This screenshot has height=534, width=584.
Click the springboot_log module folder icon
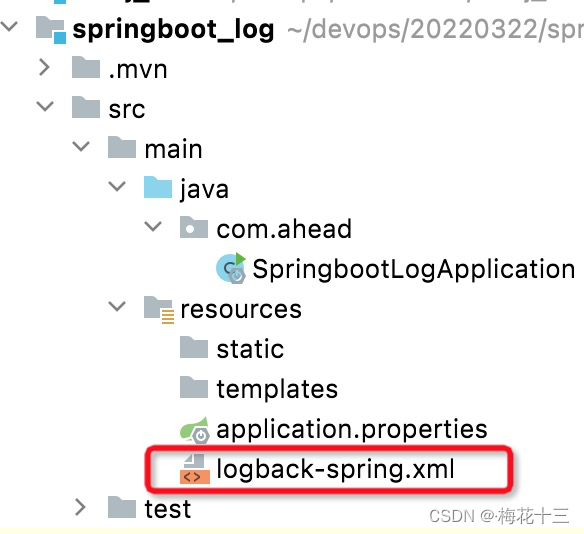pyautogui.click(x=51, y=30)
